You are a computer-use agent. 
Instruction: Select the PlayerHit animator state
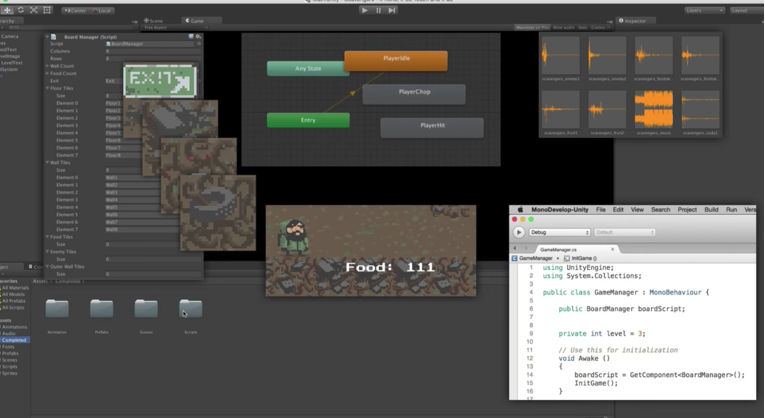(432, 128)
